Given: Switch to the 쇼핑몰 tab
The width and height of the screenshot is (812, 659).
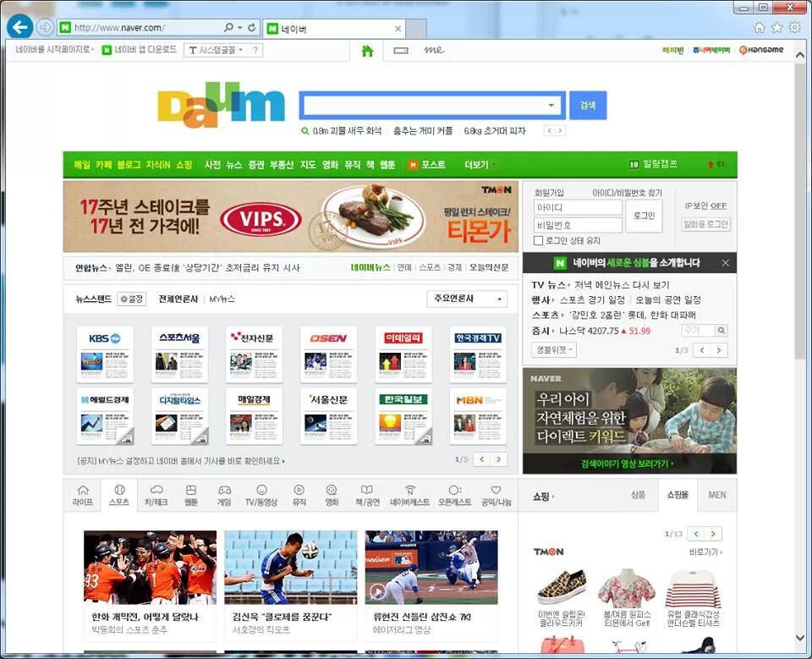Looking at the screenshot, I should pyautogui.click(x=678, y=495).
